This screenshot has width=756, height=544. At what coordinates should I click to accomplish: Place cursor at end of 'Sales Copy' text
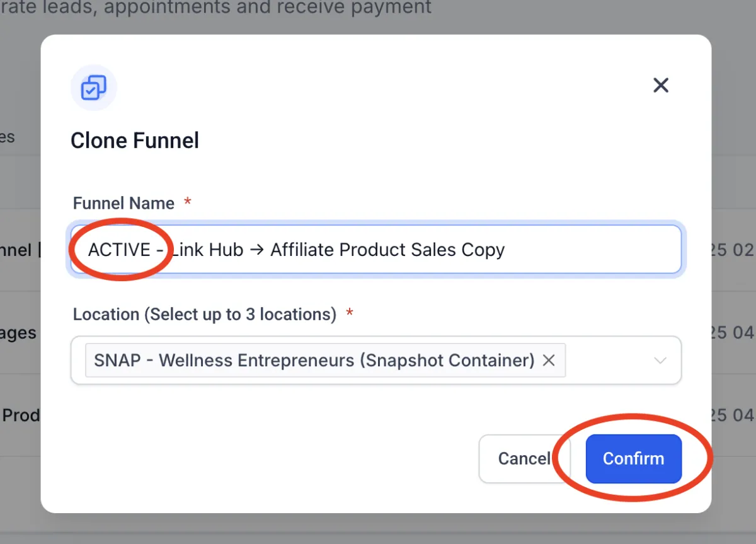(505, 250)
